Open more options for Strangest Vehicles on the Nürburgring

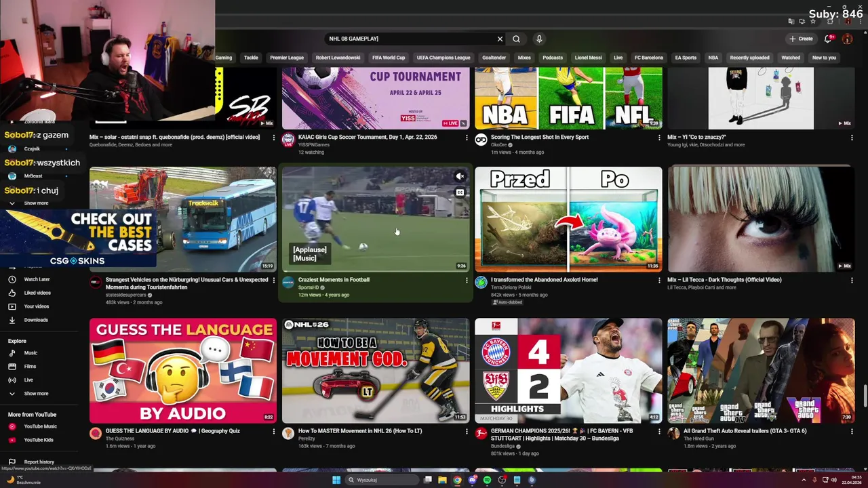pyautogui.click(x=274, y=280)
